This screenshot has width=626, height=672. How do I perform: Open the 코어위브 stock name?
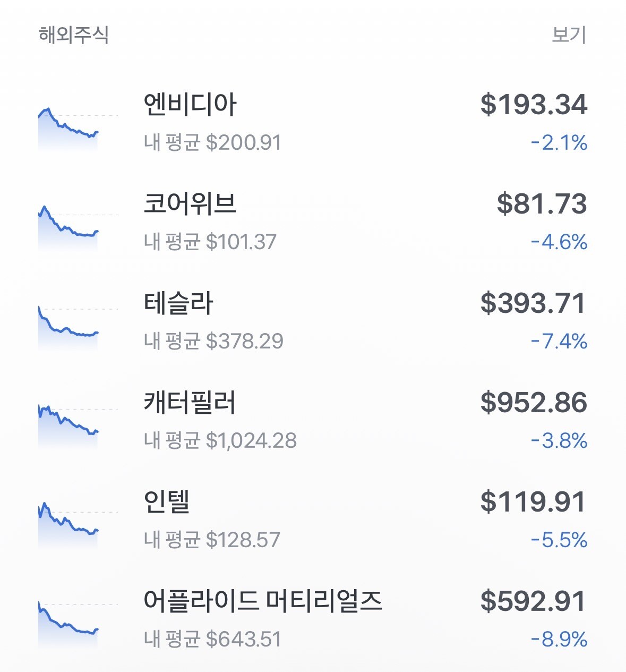tap(190, 203)
